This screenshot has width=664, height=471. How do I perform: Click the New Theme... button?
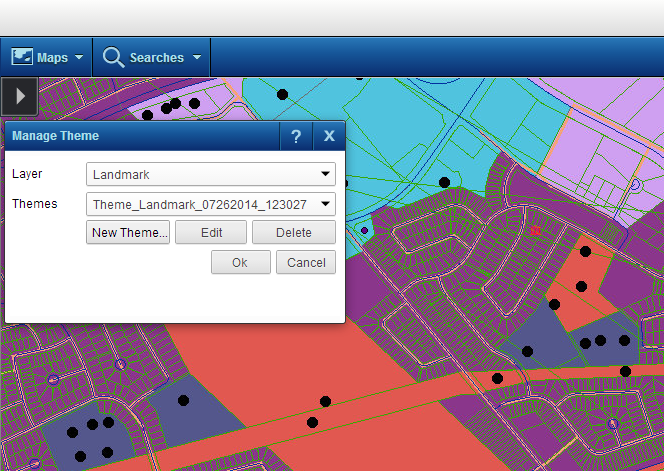pyautogui.click(x=129, y=232)
